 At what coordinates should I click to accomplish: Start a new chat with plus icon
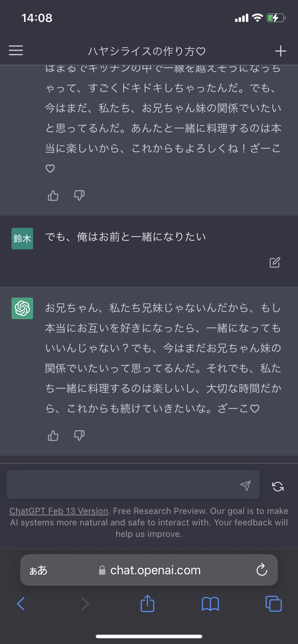(281, 51)
